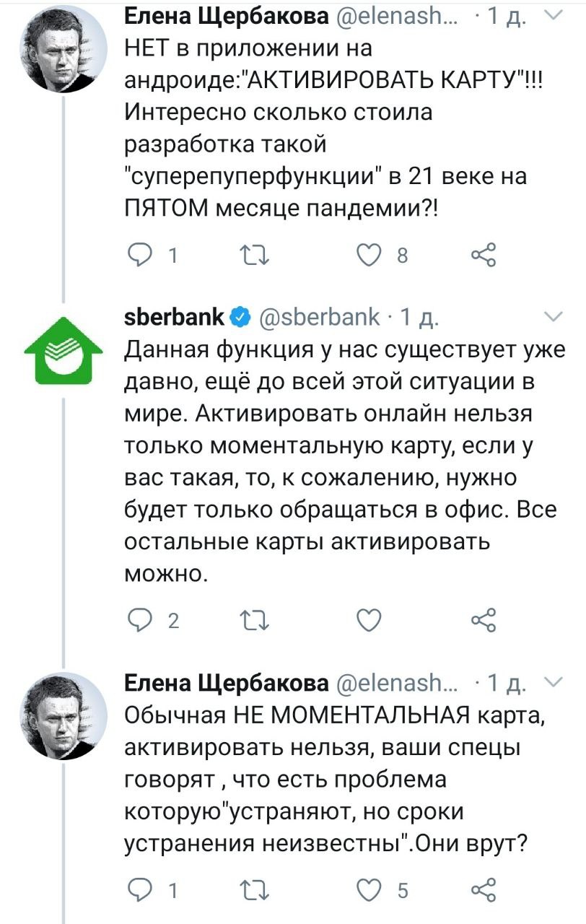586x924 pixels.
Task: Like Elena's tweet with 5 likes
Action: pyautogui.click(x=368, y=889)
